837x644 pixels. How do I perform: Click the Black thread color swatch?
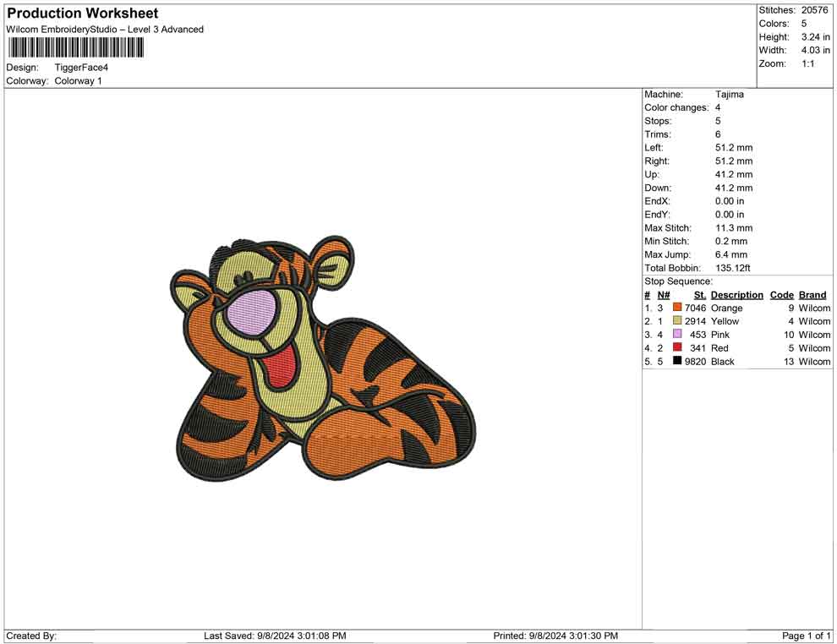pos(677,360)
